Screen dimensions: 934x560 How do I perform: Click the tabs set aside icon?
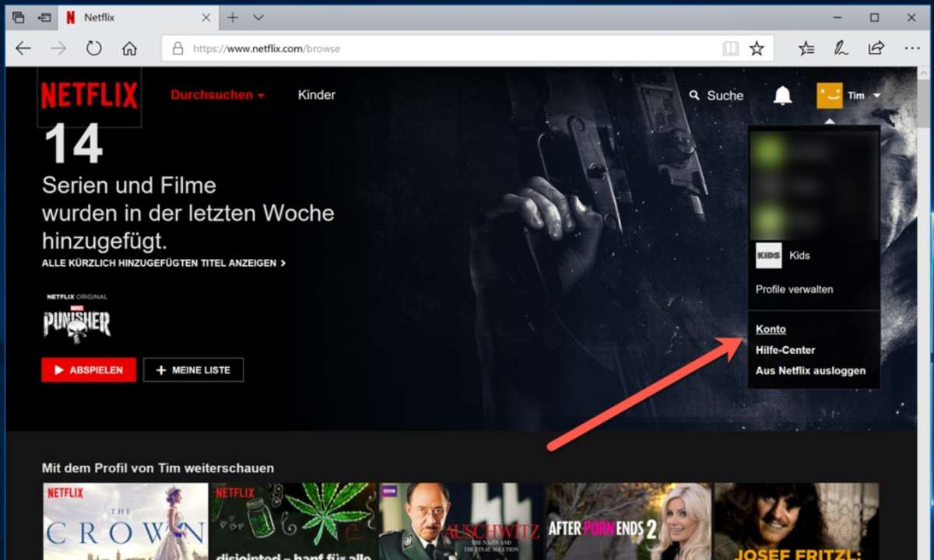coord(18,17)
